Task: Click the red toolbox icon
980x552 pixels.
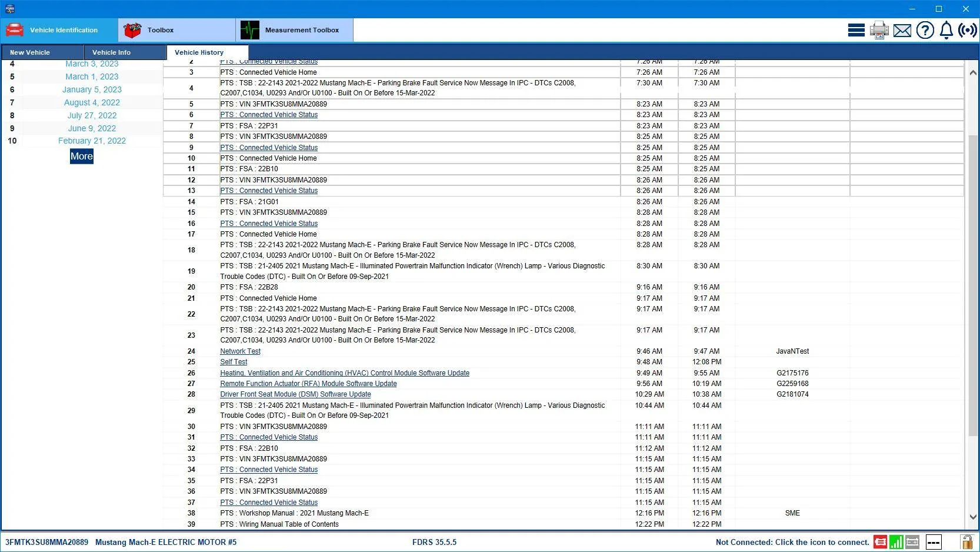Action: tap(132, 30)
